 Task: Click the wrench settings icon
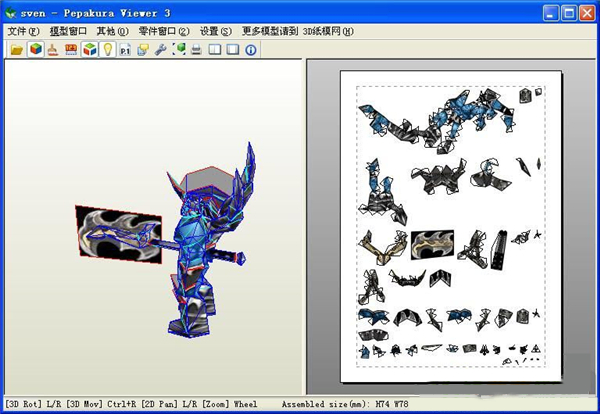pos(161,49)
